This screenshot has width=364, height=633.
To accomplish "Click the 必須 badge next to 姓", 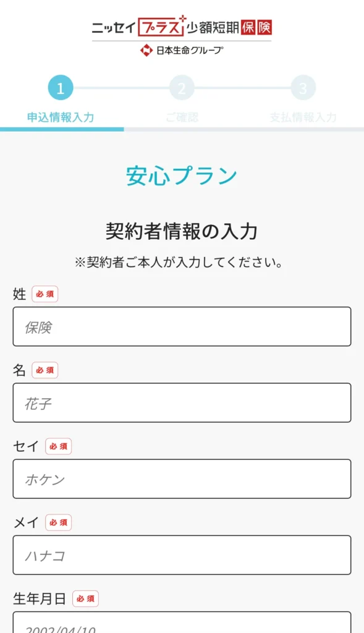I will pos(44,294).
